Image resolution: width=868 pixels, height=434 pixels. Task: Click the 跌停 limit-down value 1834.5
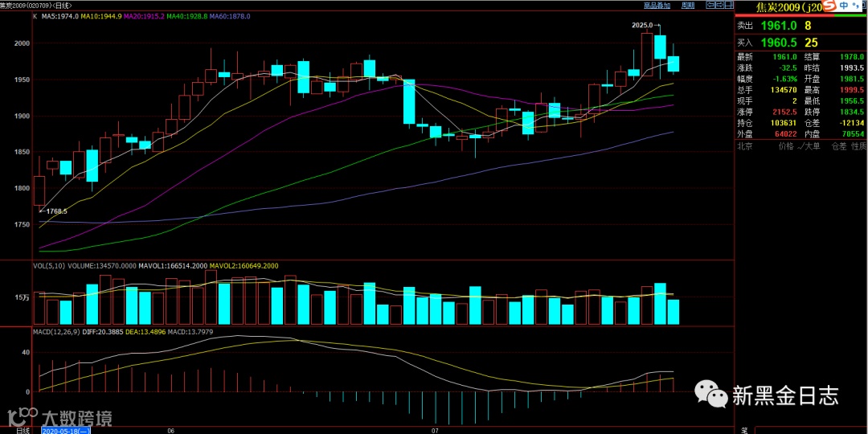[x=853, y=111]
